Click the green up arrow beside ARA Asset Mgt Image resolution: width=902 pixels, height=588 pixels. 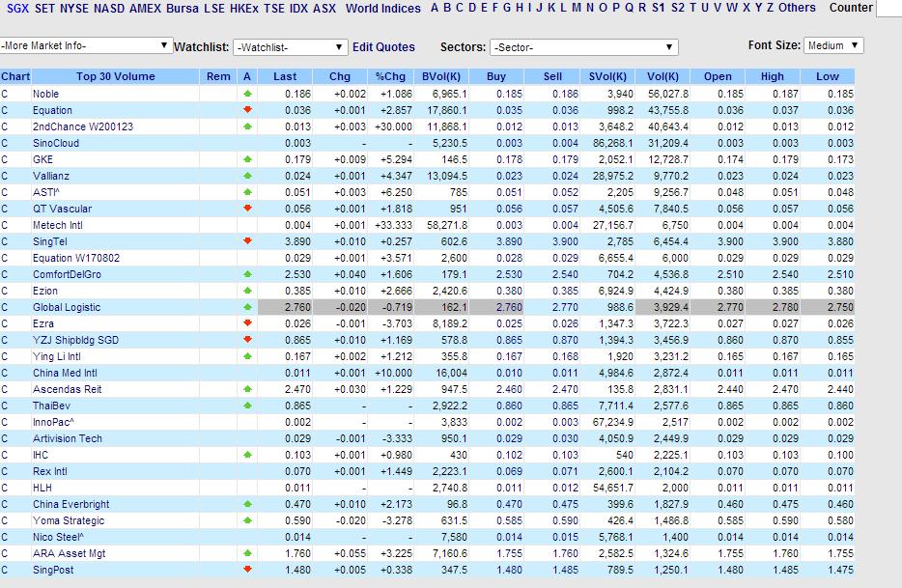(249, 553)
